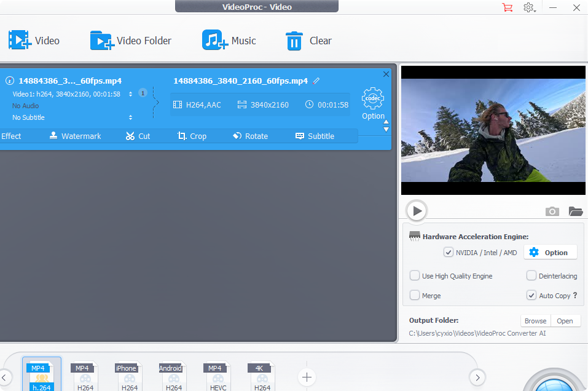The height and width of the screenshot is (391, 588).
Task: Open settings gear in title bar
Action: click(529, 7)
